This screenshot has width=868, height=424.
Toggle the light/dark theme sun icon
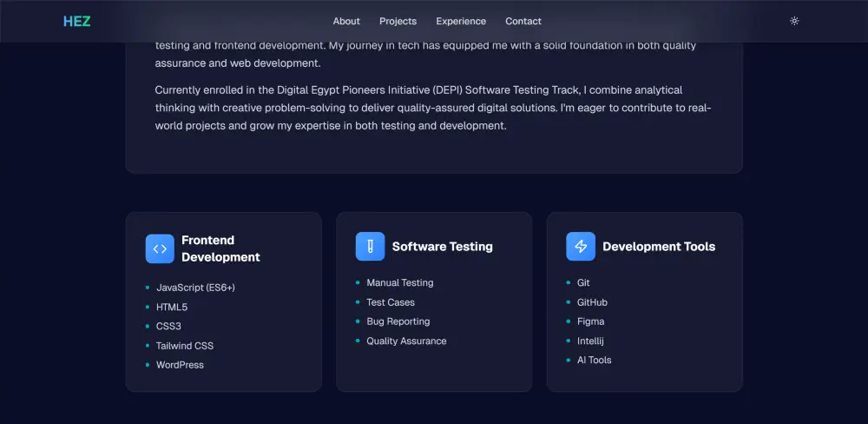794,21
